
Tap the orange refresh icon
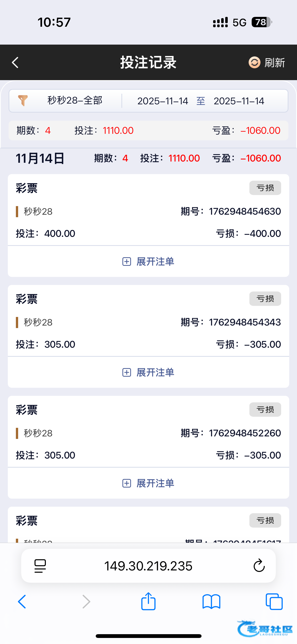tap(254, 62)
